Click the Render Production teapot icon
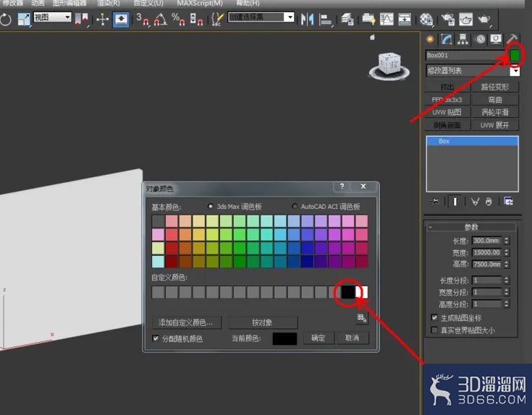532x415 pixels. pyautogui.click(x=484, y=20)
